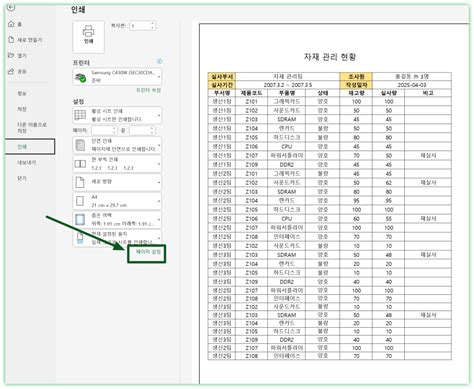474x389 pixels.
Task: Open Share (공유) in the sidebar
Action: point(17,71)
